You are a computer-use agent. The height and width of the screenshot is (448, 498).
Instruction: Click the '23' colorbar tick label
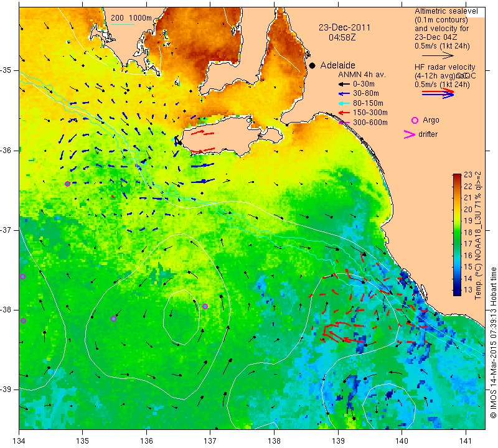click(x=468, y=175)
